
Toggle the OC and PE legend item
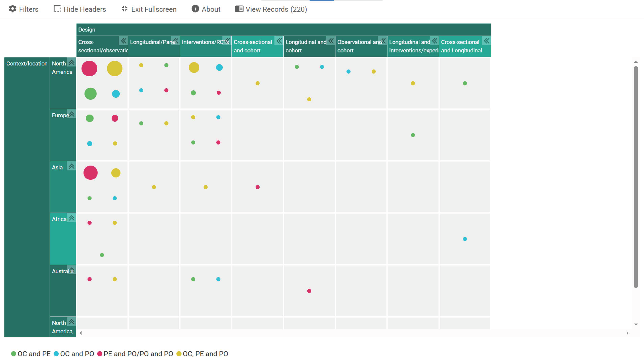coord(31,354)
